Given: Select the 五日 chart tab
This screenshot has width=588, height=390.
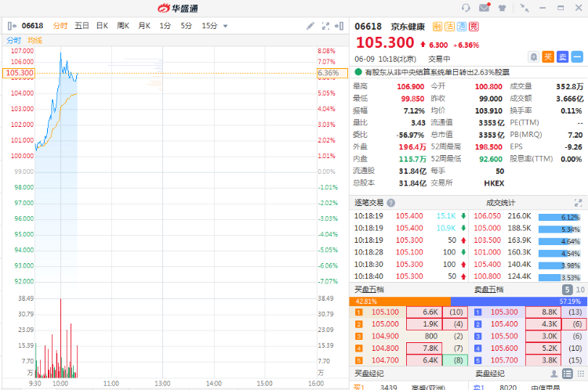Looking at the screenshot, I should click(82, 26).
